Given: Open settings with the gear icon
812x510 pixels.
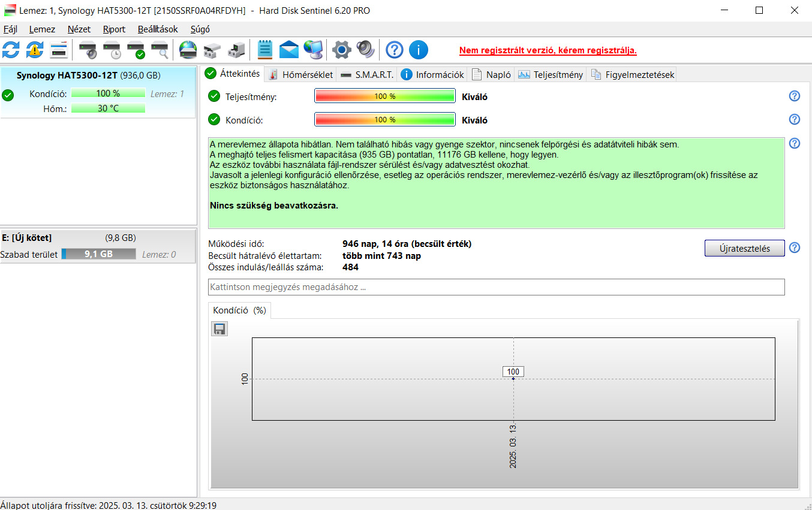Looking at the screenshot, I should coord(341,50).
